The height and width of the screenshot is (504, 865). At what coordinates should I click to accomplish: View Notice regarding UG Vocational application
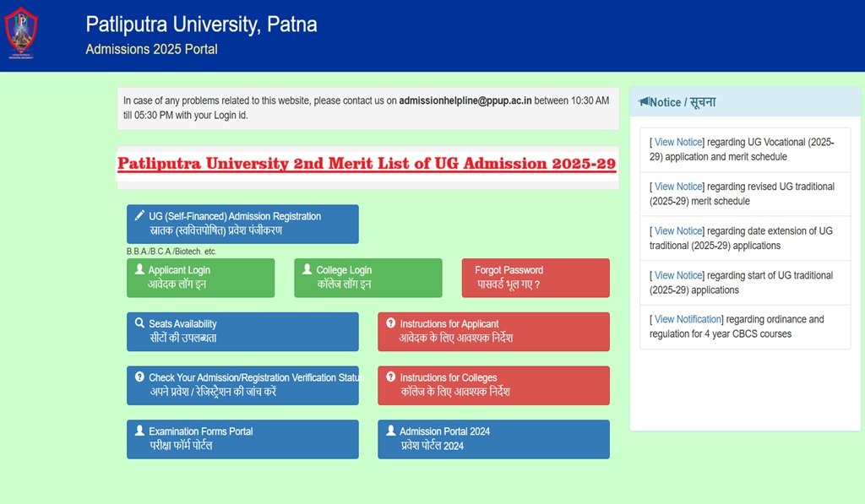[x=678, y=142]
